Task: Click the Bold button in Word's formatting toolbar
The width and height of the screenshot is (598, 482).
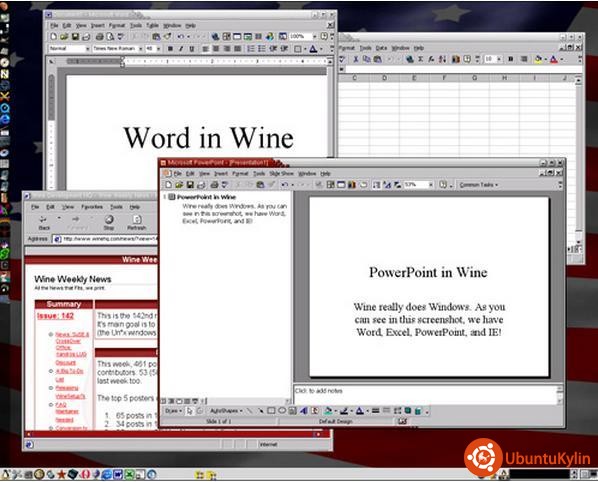Action: 170,49
